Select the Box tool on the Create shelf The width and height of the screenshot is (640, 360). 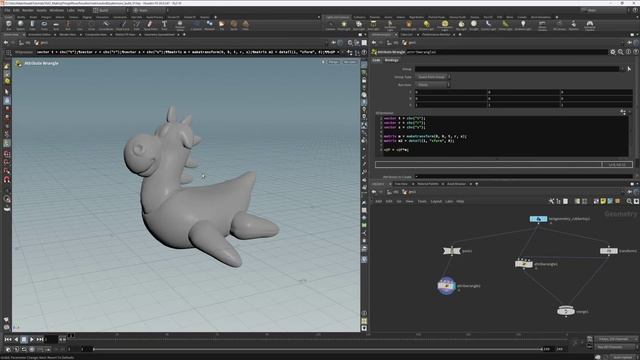point(9,24)
